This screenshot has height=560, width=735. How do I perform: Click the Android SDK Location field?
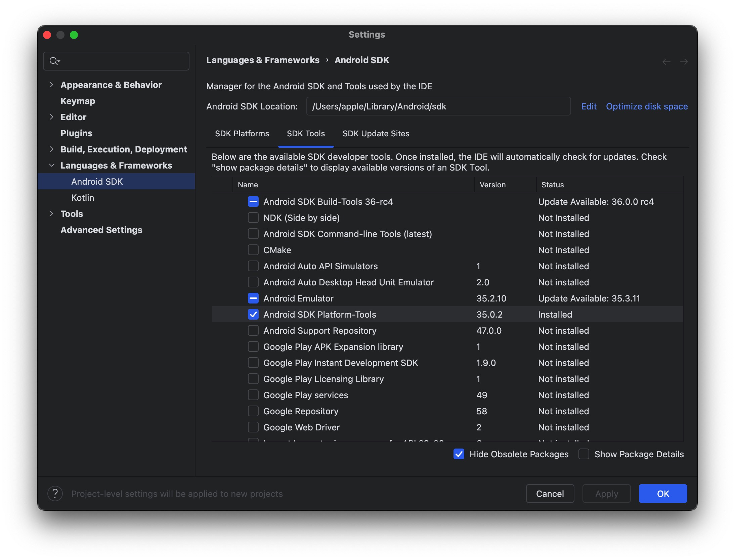tap(438, 106)
